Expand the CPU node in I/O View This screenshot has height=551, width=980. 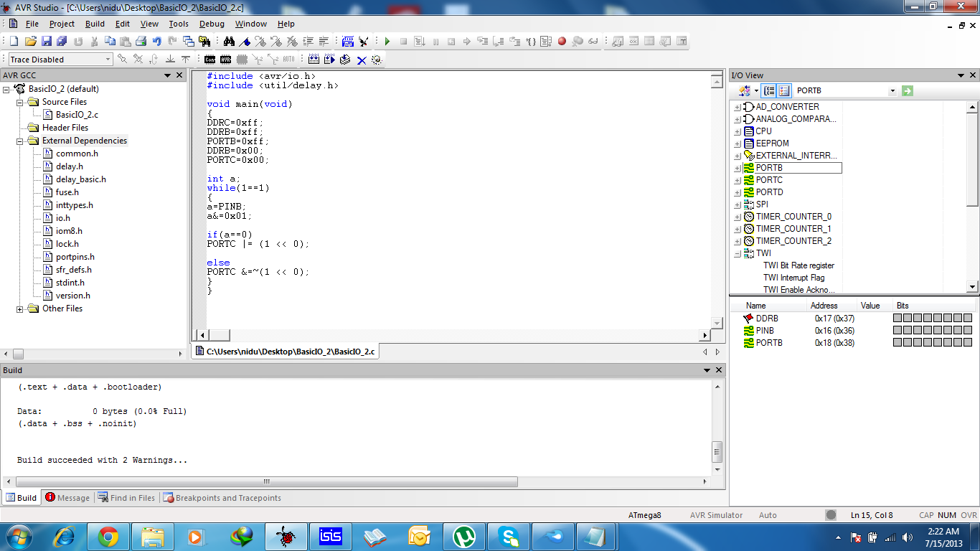point(737,131)
